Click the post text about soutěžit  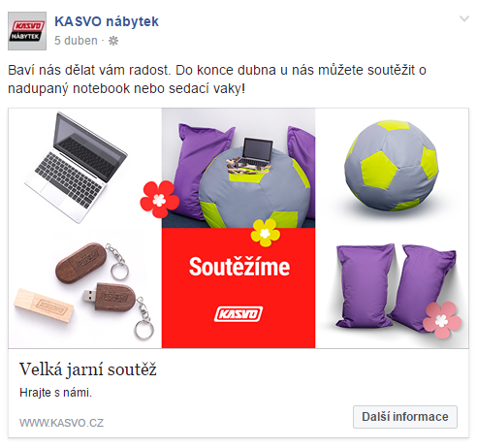pos(217,80)
